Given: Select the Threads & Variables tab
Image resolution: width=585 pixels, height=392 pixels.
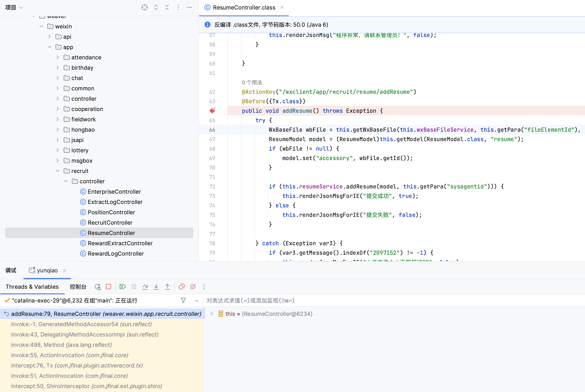Looking at the screenshot, I should (32, 287).
